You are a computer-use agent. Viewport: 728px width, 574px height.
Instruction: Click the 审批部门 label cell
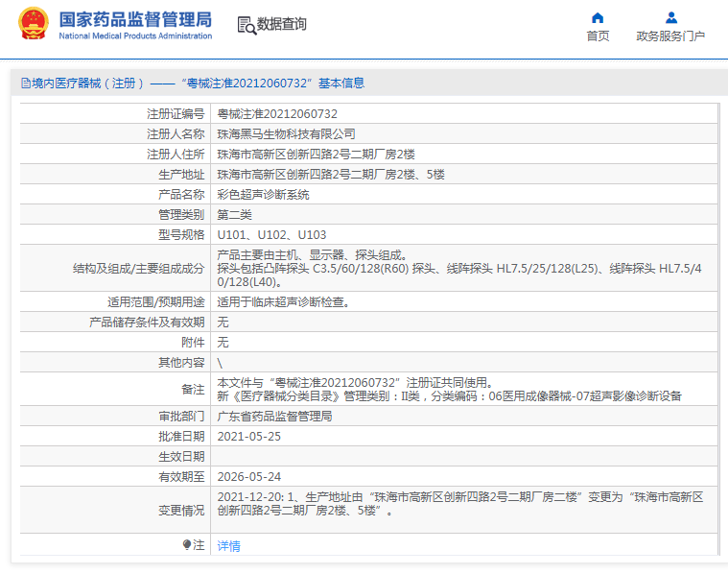(x=181, y=416)
